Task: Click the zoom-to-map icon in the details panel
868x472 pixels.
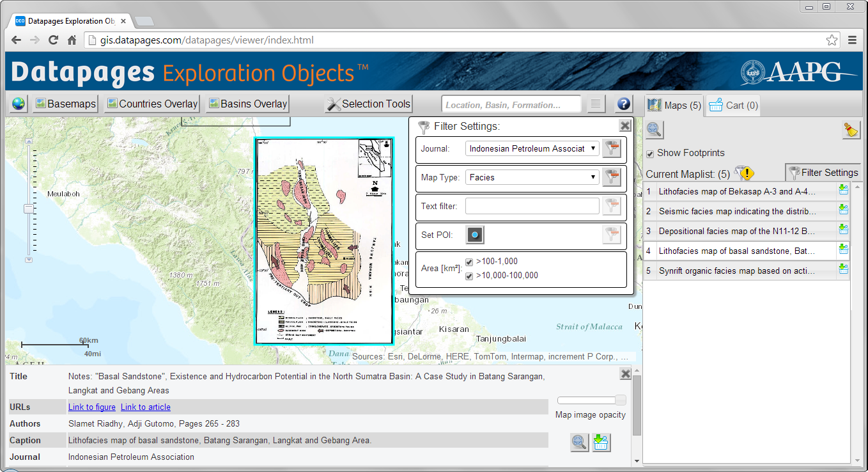Action: [x=580, y=442]
